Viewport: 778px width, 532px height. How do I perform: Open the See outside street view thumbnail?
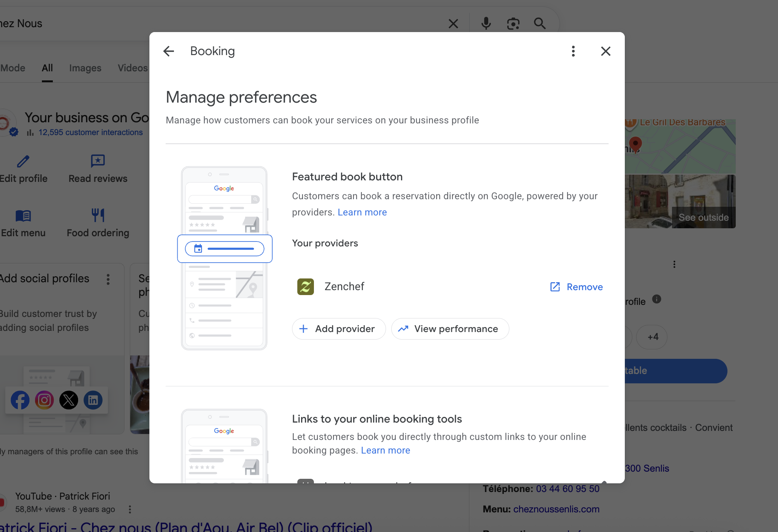(680, 201)
